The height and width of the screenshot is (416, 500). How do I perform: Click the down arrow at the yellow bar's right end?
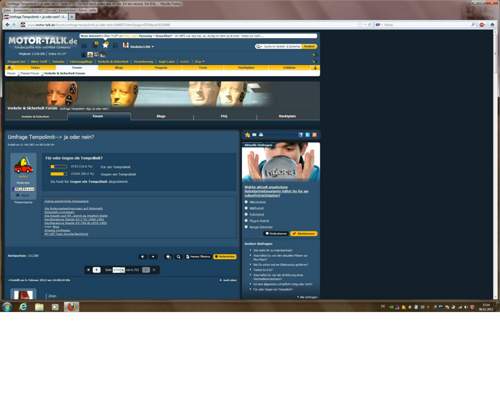[x=315, y=68]
